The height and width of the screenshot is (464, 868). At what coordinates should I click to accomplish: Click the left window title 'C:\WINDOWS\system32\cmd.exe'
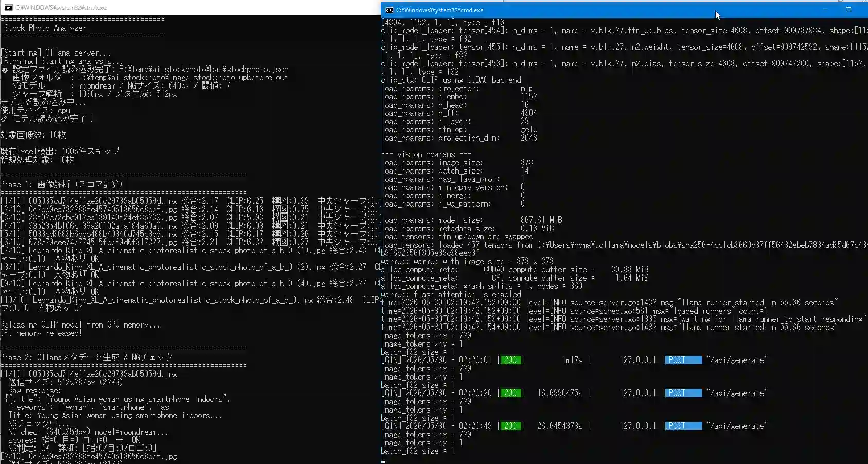pyautogui.click(x=61, y=8)
